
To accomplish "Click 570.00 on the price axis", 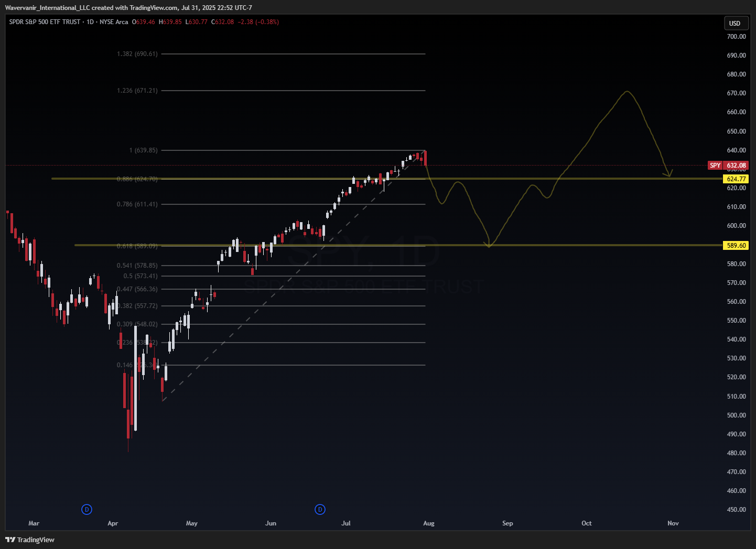I will pos(736,283).
